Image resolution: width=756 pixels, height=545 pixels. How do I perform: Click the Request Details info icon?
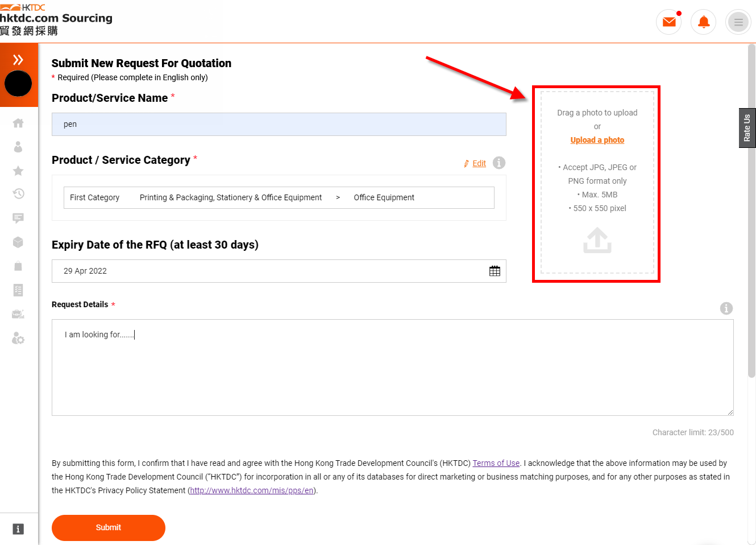[x=726, y=308]
